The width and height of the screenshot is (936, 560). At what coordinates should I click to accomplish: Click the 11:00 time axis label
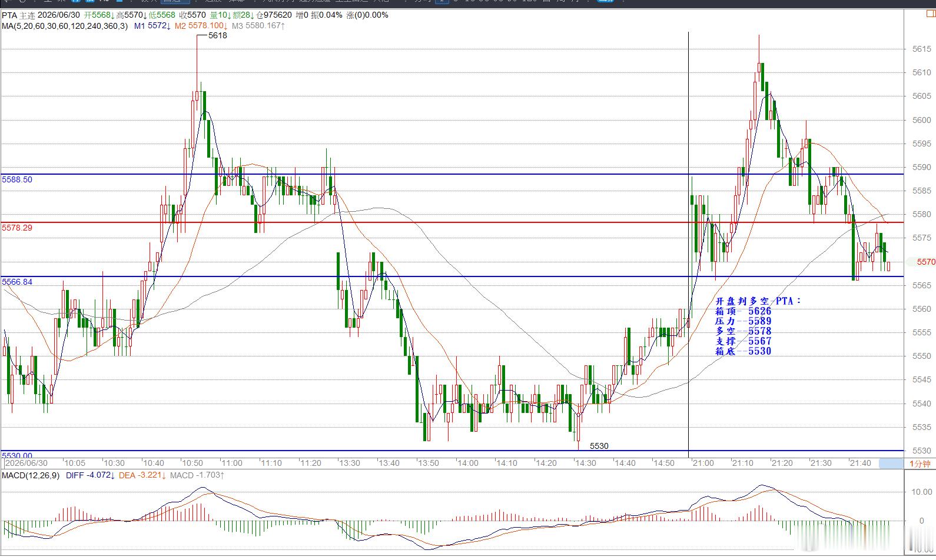(x=232, y=464)
